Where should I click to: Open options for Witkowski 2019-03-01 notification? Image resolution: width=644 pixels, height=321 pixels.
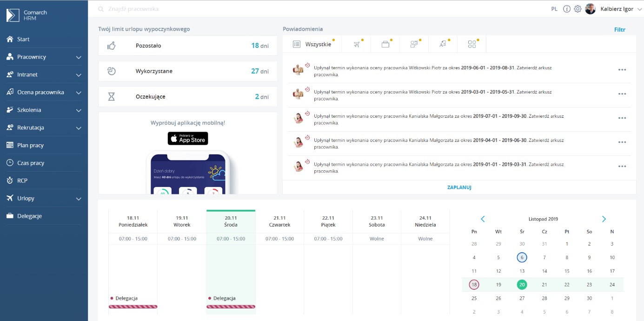coord(622,94)
